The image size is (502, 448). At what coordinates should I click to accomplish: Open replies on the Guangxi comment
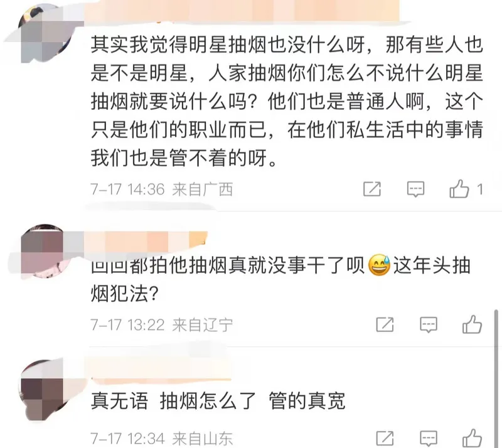[x=415, y=189]
